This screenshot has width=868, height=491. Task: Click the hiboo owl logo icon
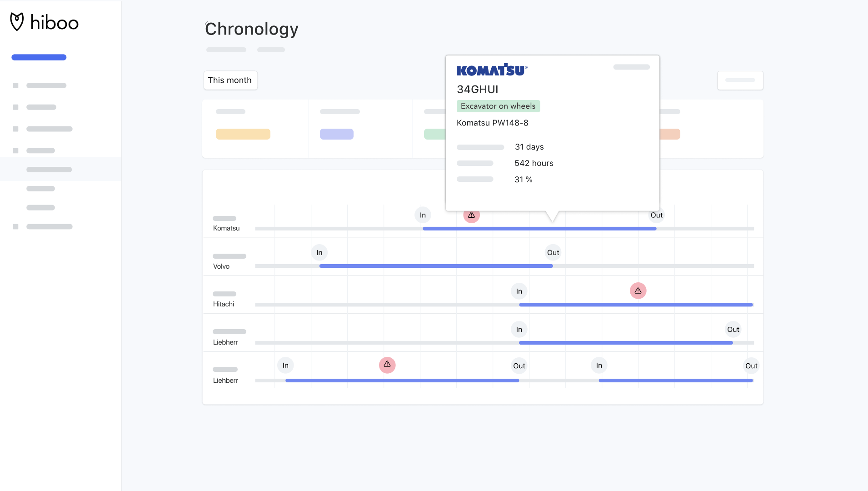(x=17, y=22)
